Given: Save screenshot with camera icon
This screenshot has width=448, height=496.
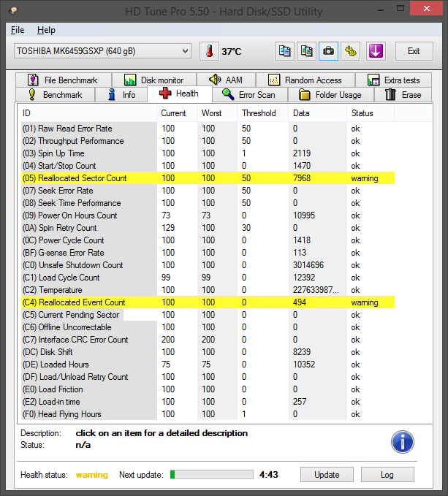Looking at the screenshot, I should (328, 51).
